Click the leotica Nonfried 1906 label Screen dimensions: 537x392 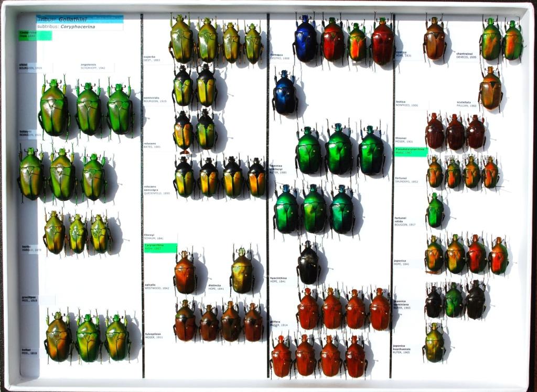pyautogui.click(x=407, y=103)
